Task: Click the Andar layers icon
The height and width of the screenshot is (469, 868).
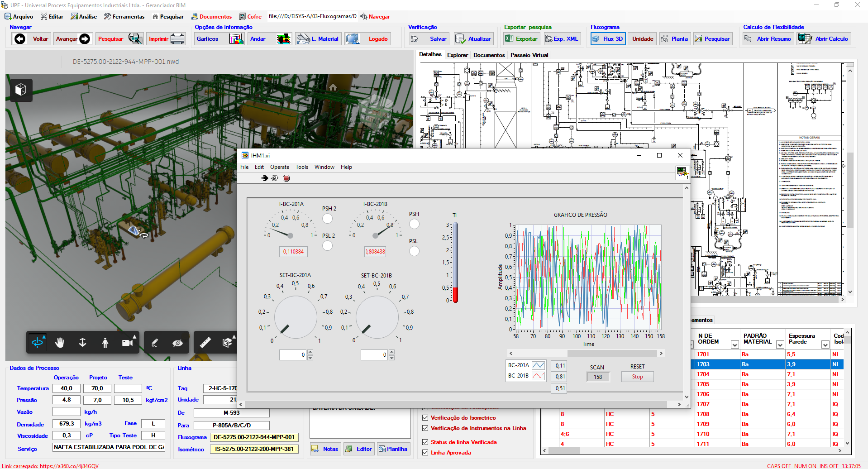Action: (x=284, y=39)
